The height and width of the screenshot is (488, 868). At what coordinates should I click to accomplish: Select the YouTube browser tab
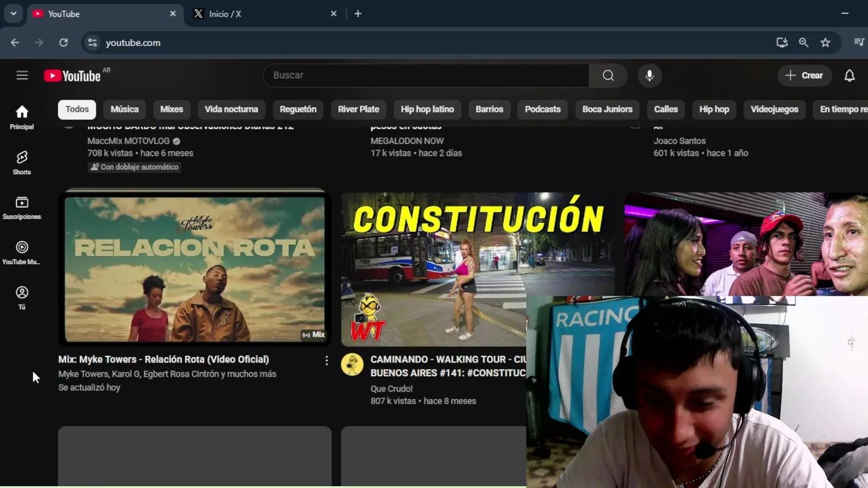pyautogui.click(x=104, y=14)
